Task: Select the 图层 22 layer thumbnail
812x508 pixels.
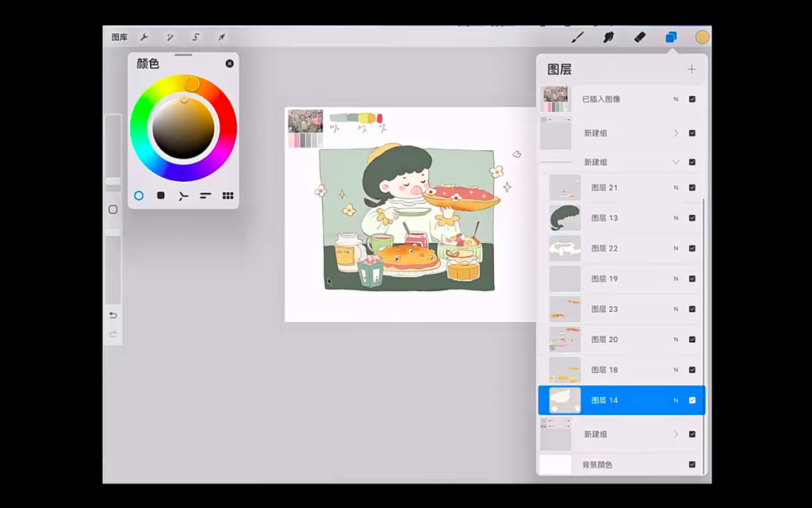Action: point(564,248)
